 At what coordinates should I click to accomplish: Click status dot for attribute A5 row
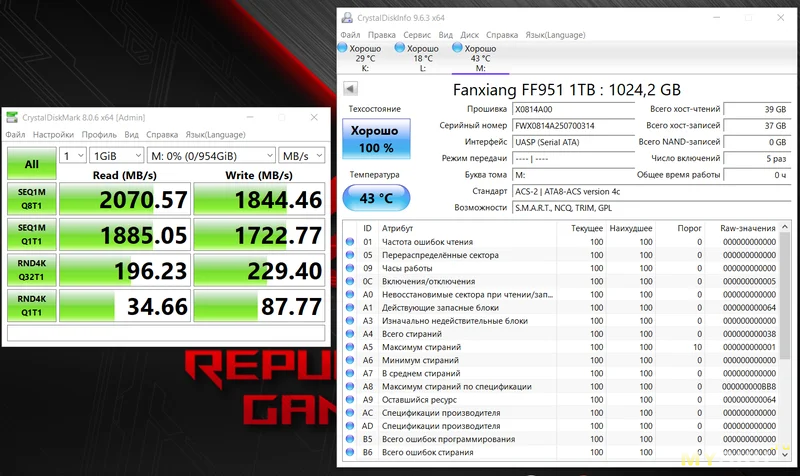[350, 347]
